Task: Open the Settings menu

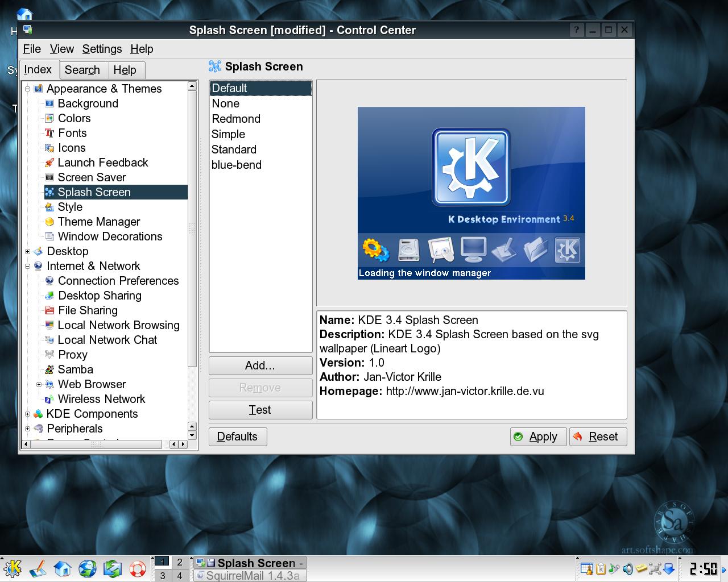Action: (x=102, y=49)
